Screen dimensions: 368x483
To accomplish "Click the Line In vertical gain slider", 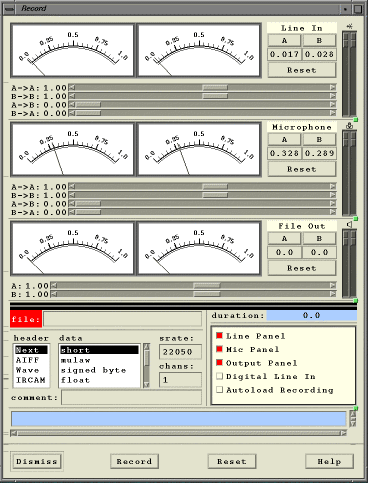I will pyautogui.click(x=349, y=74).
